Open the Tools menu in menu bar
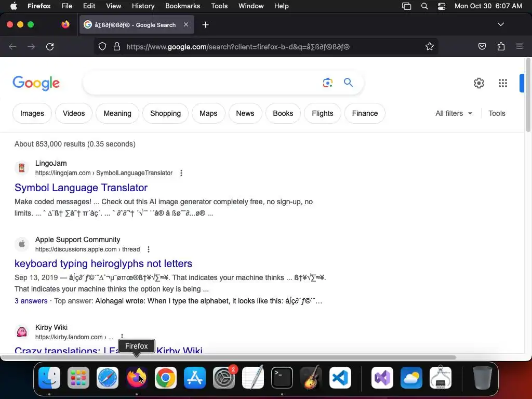Viewport: 532px width, 399px height. pos(219,6)
